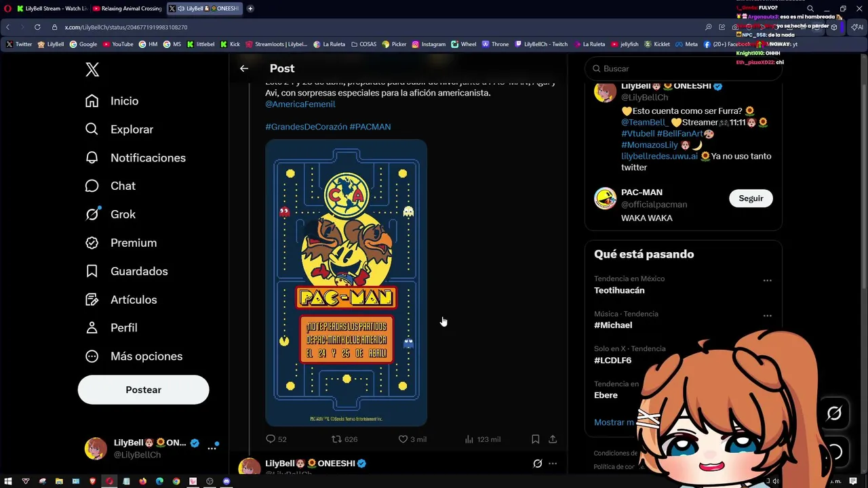The height and width of the screenshot is (488, 868).
Task: Bookmark the post with the bookmark icon
Action: click(x=535, y=439)
